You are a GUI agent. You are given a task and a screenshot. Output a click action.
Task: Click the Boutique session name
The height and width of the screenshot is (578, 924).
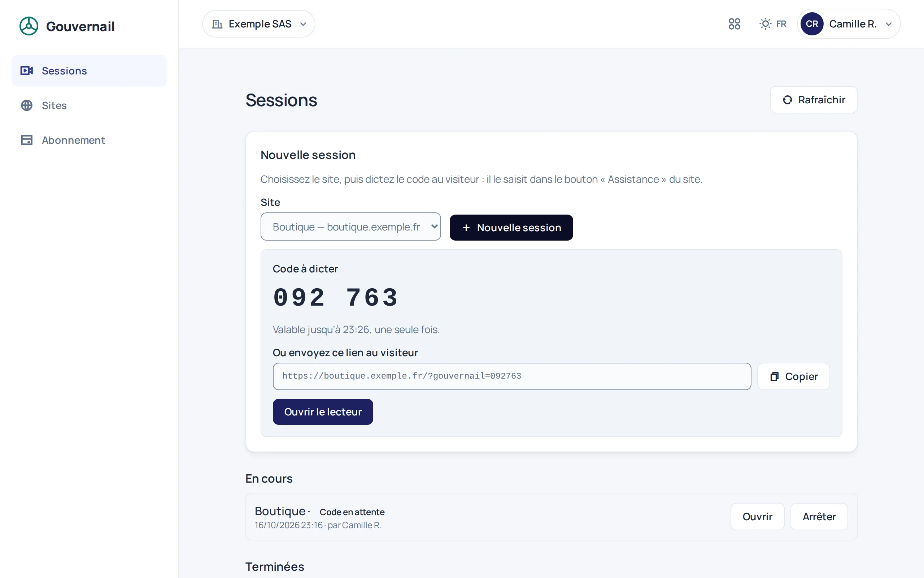coord(280,511)
